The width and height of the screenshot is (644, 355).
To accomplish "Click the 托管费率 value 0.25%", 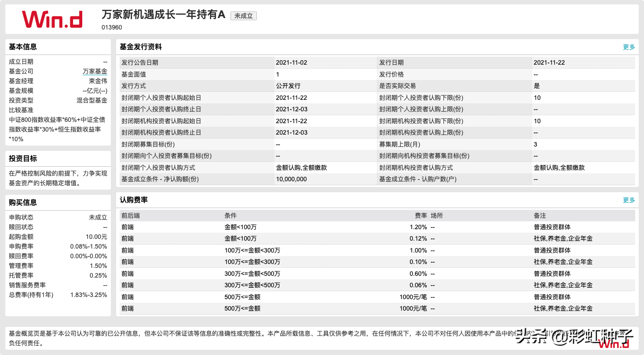I will 98,275.
